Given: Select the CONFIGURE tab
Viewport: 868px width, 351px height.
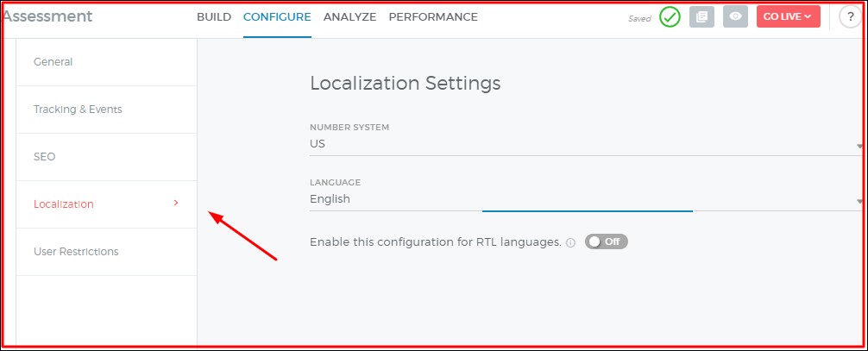Looking at the screenshot, I should tap(277, 17).
